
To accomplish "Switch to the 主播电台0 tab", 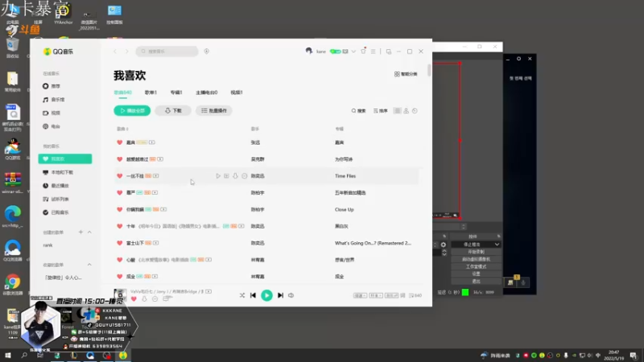I will pyautogui.click(x=207, y=93).
